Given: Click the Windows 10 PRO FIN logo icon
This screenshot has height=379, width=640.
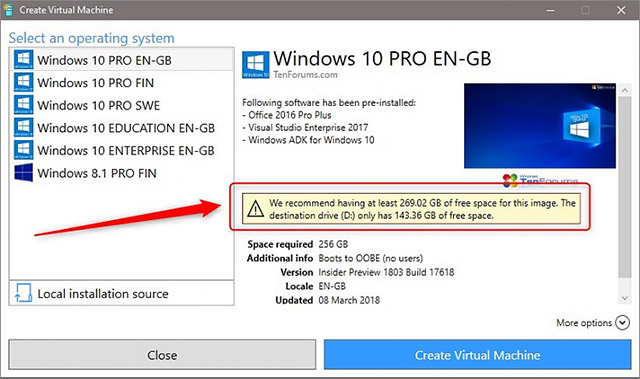Looking at the screenshot, I should click(x=23, y=82).
